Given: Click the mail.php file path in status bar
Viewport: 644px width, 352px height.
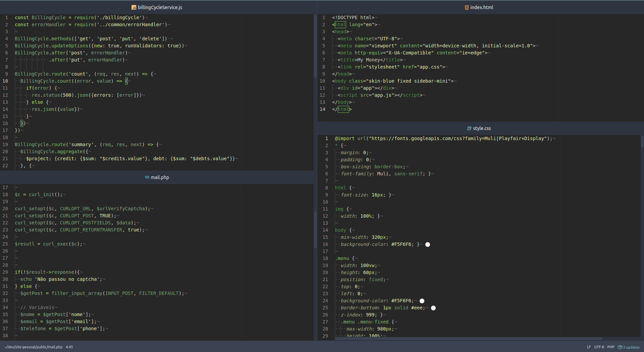Looking at the screenshot, I should 33,347.
